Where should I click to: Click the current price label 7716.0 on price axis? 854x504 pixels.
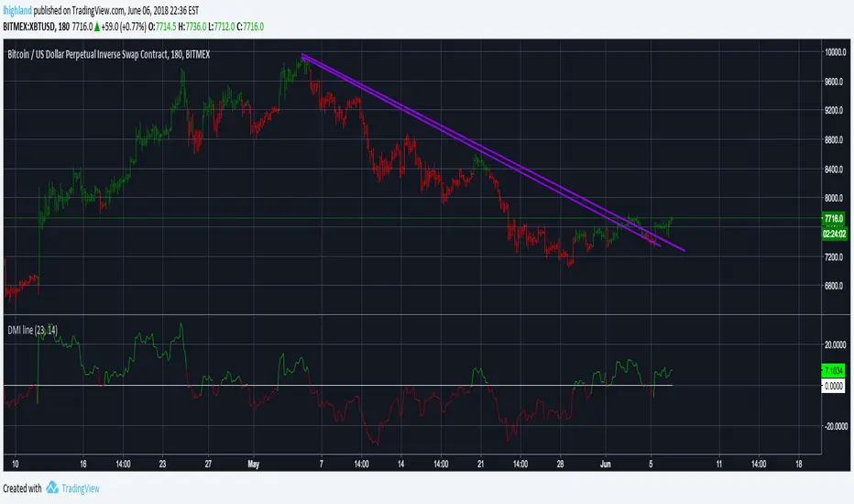[x=833, y=218]
